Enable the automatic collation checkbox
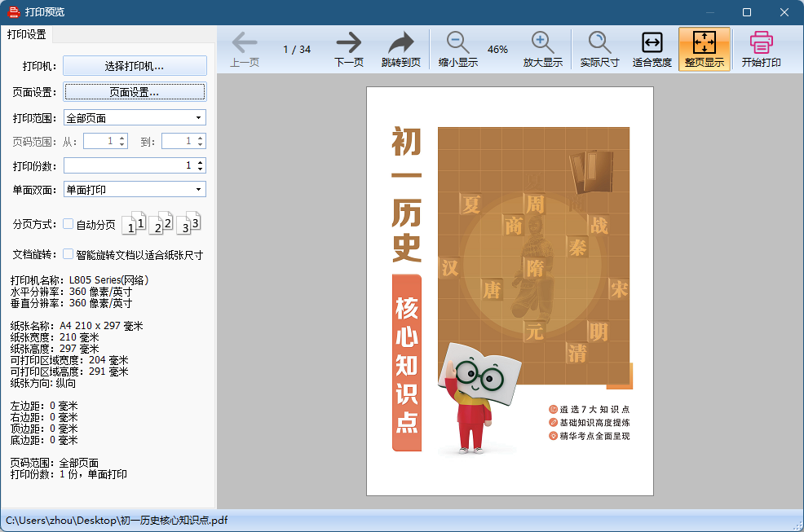804x532 pixels. pos(68,224)
